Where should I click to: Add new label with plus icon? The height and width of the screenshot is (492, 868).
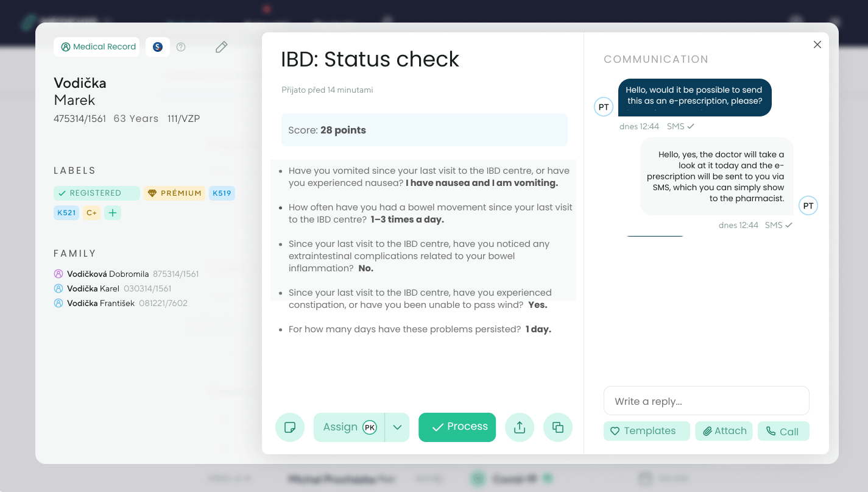(x=113, y=213)
